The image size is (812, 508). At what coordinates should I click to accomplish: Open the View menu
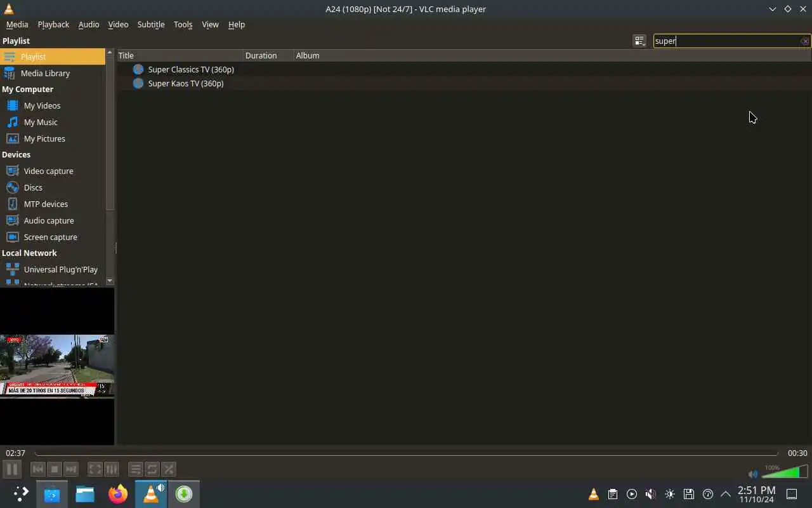pyautogui.click(x=210, y=24)
